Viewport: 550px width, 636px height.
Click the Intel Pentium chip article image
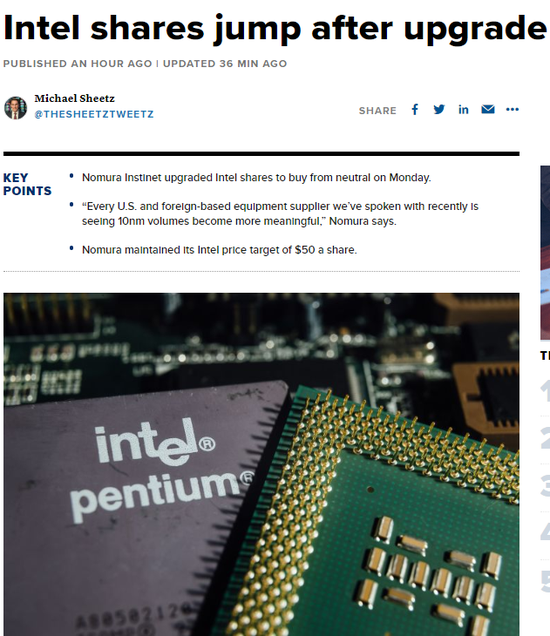tap(261, 464)
